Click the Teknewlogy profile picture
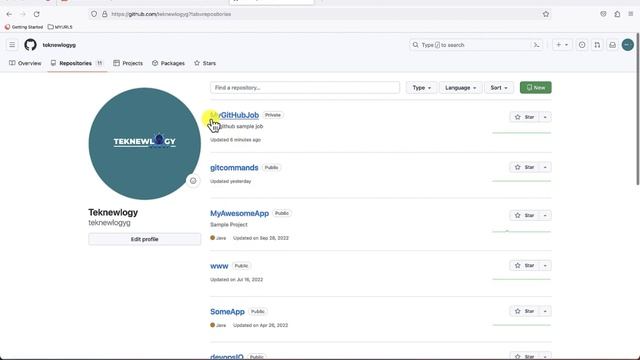This screenshot has height=360, width=640. (144, 144)
